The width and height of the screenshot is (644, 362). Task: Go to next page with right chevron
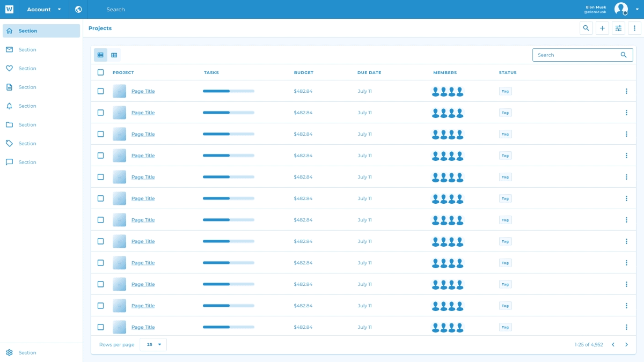[626, 344]
